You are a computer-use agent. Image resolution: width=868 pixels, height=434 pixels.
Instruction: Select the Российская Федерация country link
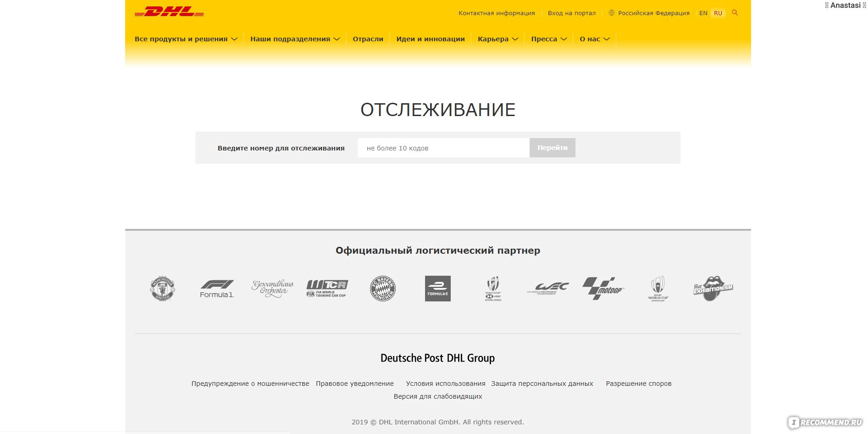click(x=654, y=13)
